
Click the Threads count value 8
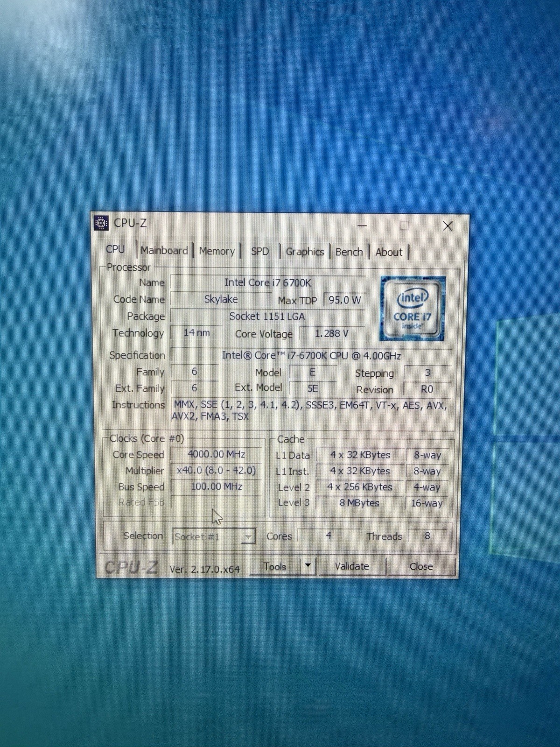[427, 536]
